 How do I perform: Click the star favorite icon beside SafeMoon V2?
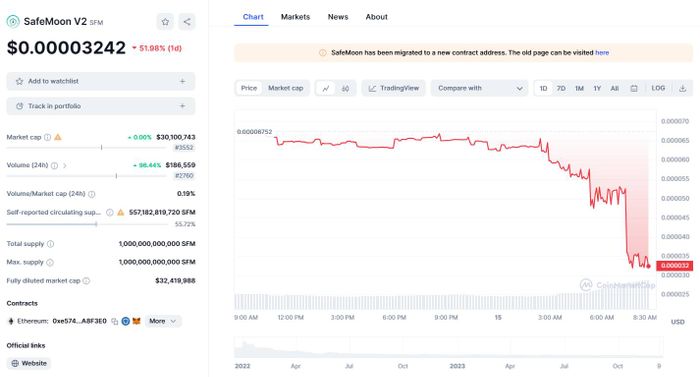[x=165, y=21]
